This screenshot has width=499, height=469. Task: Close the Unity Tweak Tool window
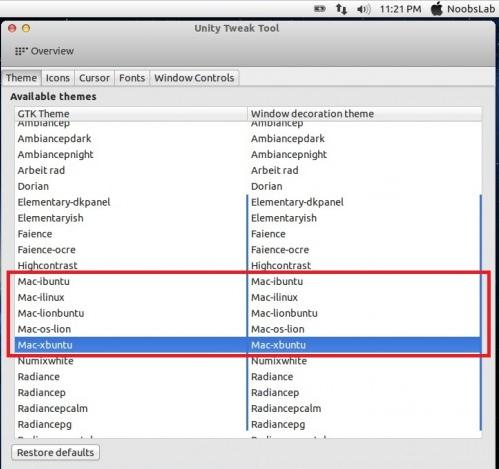tap(12, 28)
